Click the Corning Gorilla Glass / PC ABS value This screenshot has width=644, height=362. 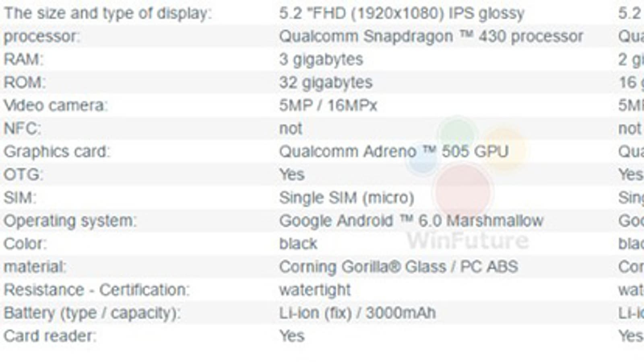pyautogui.click(x=398, y=267)
